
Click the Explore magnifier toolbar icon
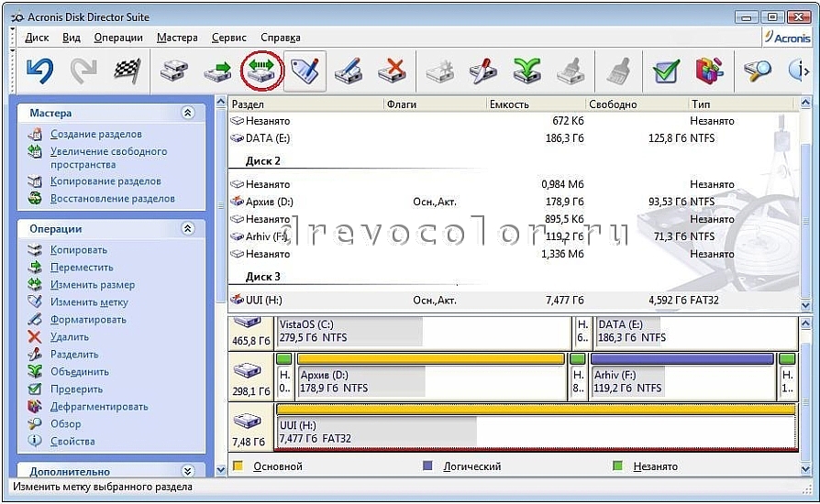[x=758, y=71]
